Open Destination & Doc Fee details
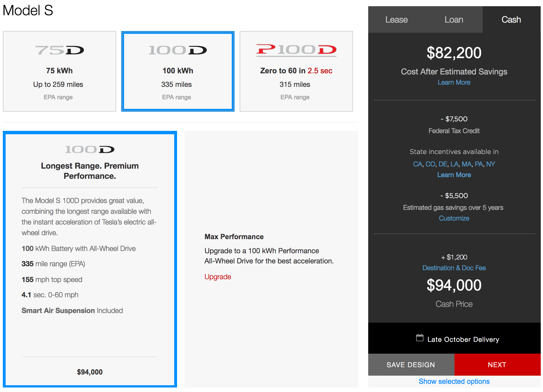 (454, 268)
